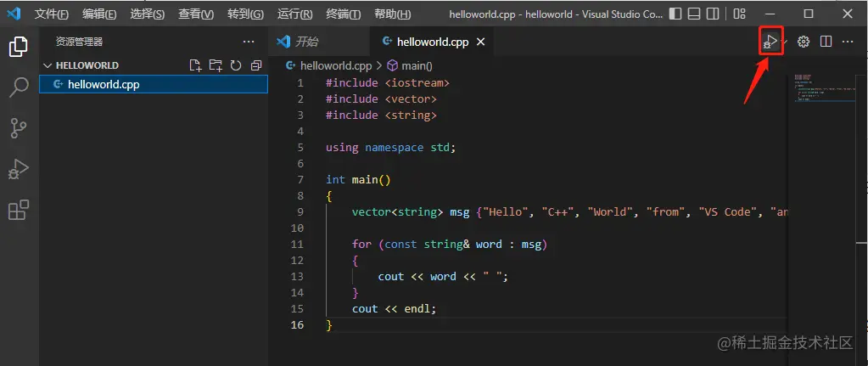Click line number 7 in gutter

[x=300, y=179]
